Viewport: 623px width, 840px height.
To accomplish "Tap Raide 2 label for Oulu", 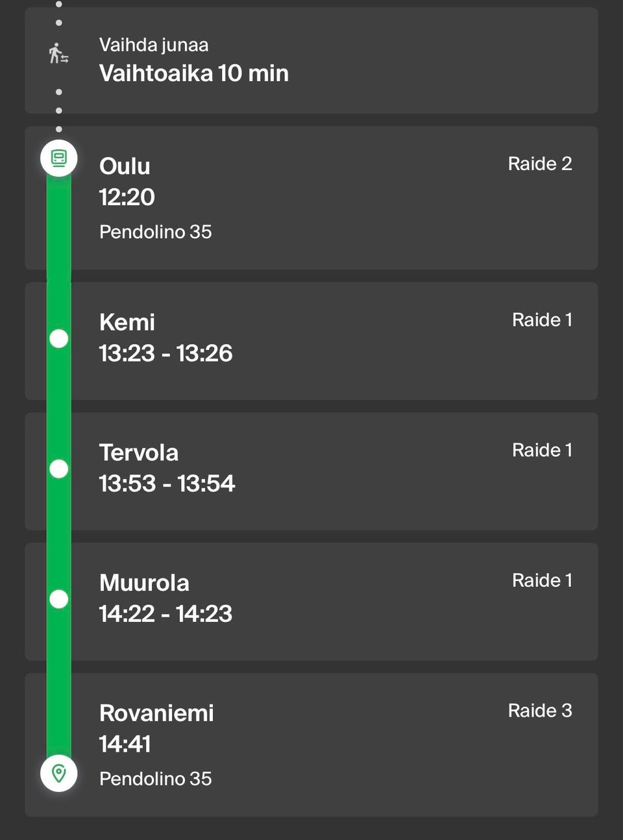I will [x=540, y=164].
